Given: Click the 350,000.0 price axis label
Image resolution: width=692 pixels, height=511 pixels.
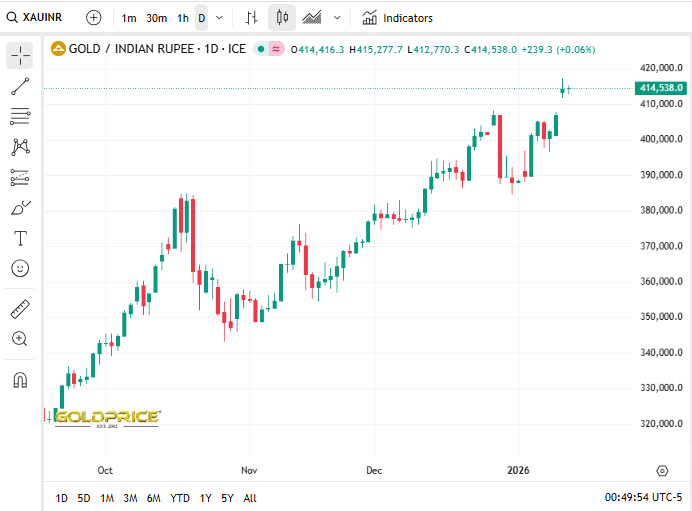Looking at the screenshot, I should [661, 317].
